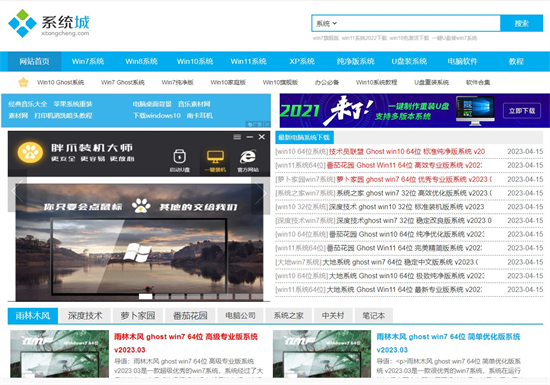Open the red 雨林木风 ghost win7 高级专业版系统 title
The height and width of the screenshot is (385, 550).
[x=186, y=343]
